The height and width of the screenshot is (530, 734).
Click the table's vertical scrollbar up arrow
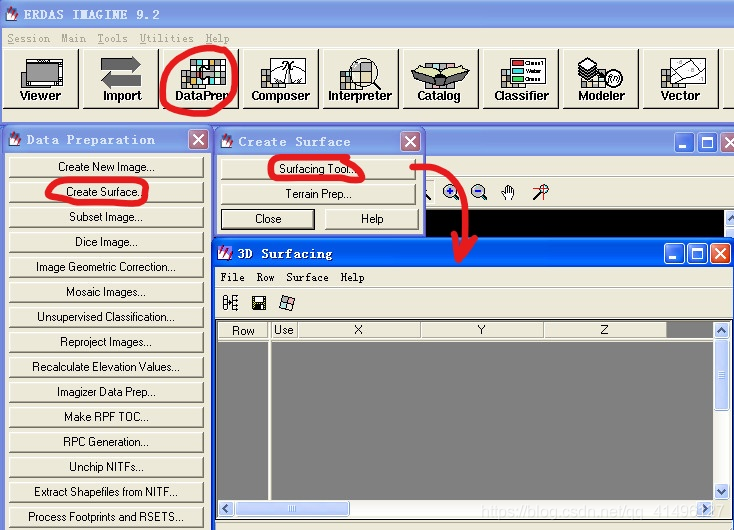pos(721,331)
